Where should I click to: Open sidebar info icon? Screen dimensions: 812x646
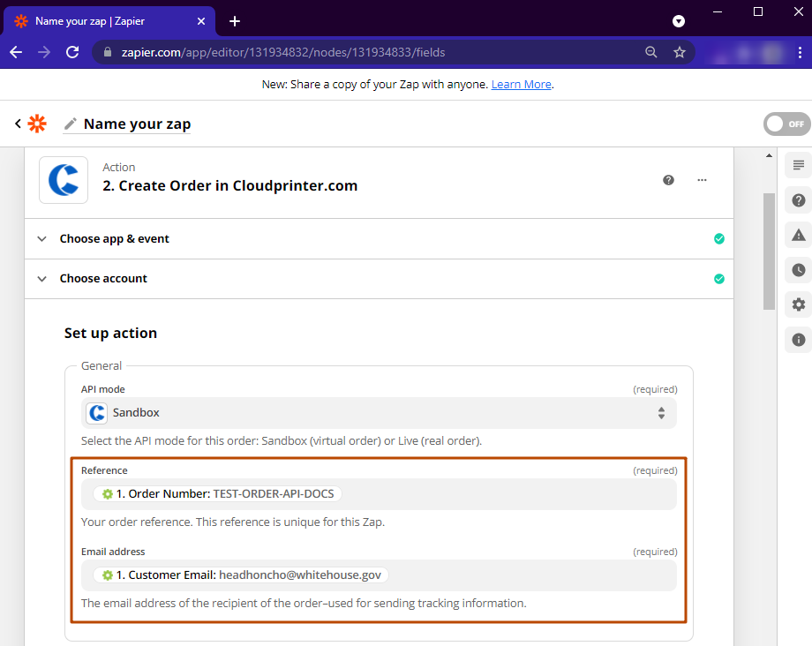coord(799,340)
